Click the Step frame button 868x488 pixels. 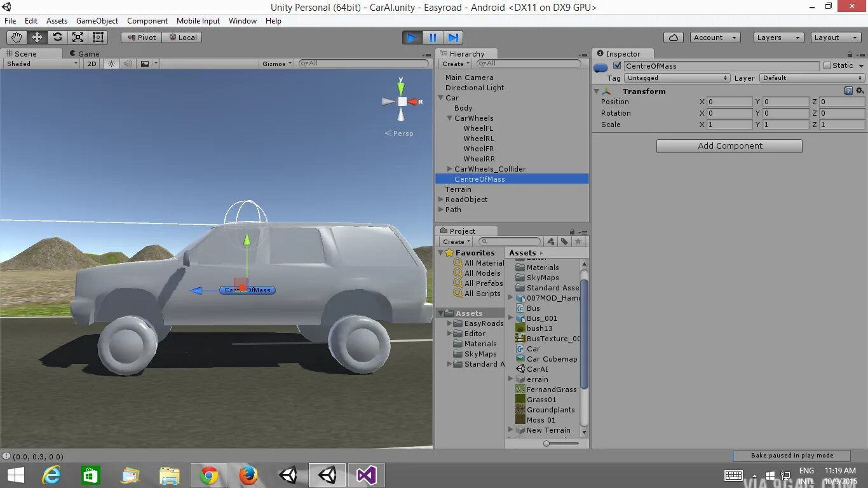pos(453,37)
